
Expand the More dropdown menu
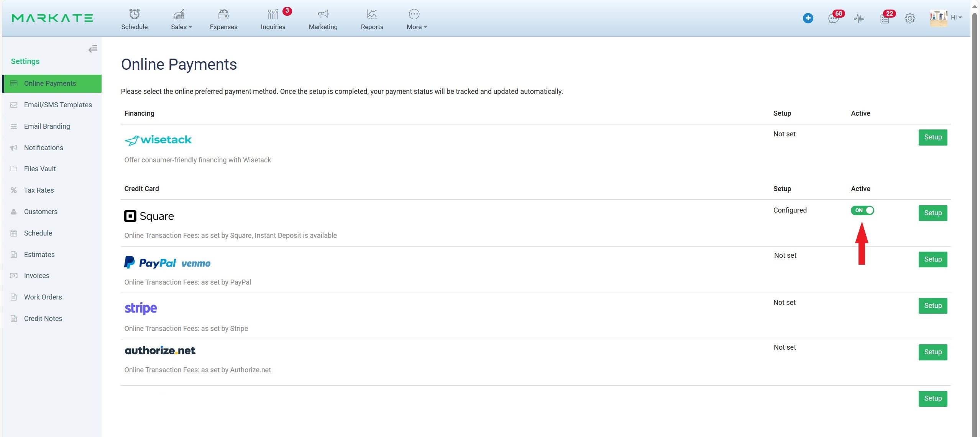(x=417, y=27)
